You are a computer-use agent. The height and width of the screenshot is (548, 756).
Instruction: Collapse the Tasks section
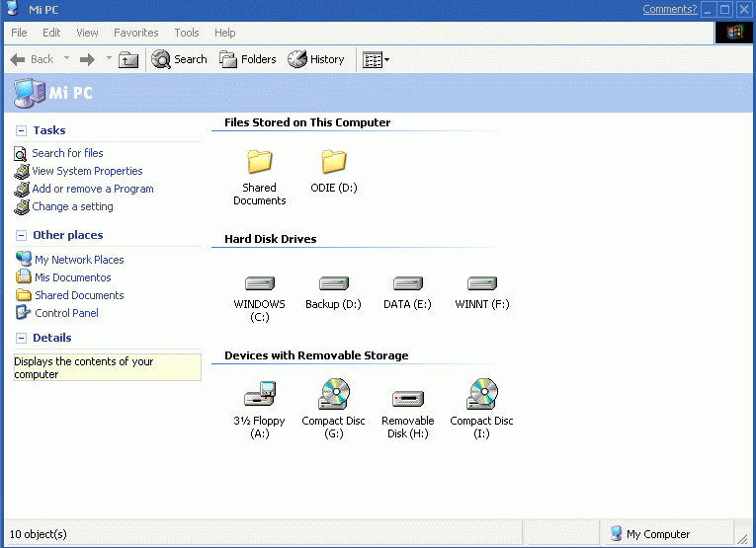pos(21,130)
